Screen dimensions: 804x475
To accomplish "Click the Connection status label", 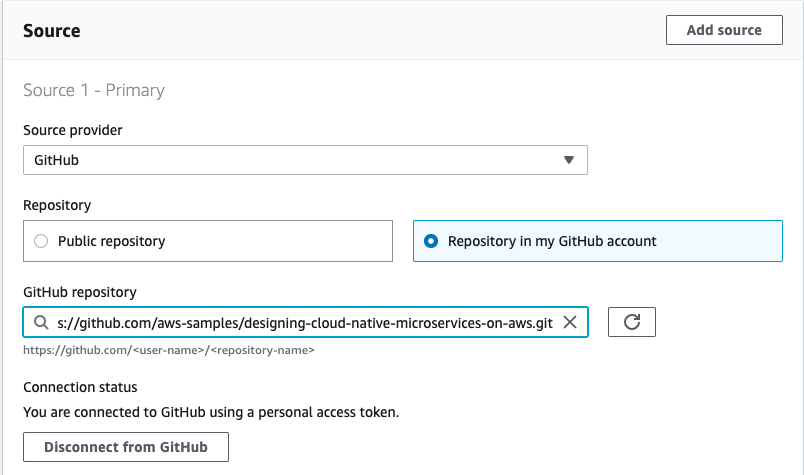I will [80, 387].
